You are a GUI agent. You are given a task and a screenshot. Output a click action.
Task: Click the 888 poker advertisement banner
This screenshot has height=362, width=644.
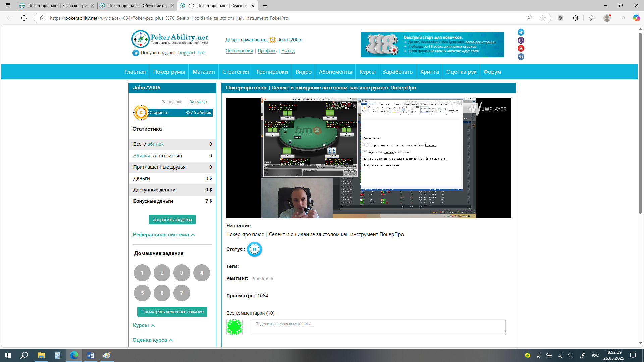432,45
